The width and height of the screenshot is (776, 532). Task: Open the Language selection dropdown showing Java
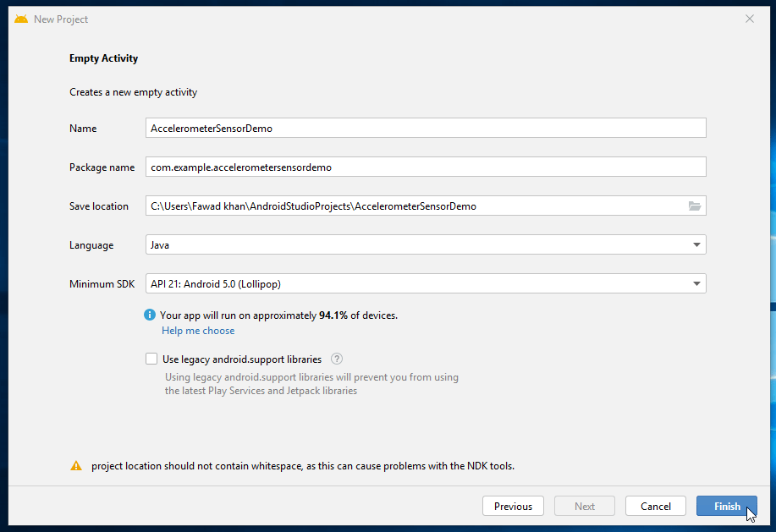[x=423, y=244]
